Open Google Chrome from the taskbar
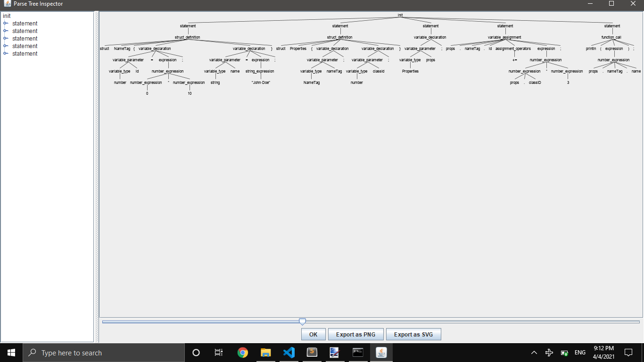The width and height of the screenshot is (644, 362). pos(243,353)
